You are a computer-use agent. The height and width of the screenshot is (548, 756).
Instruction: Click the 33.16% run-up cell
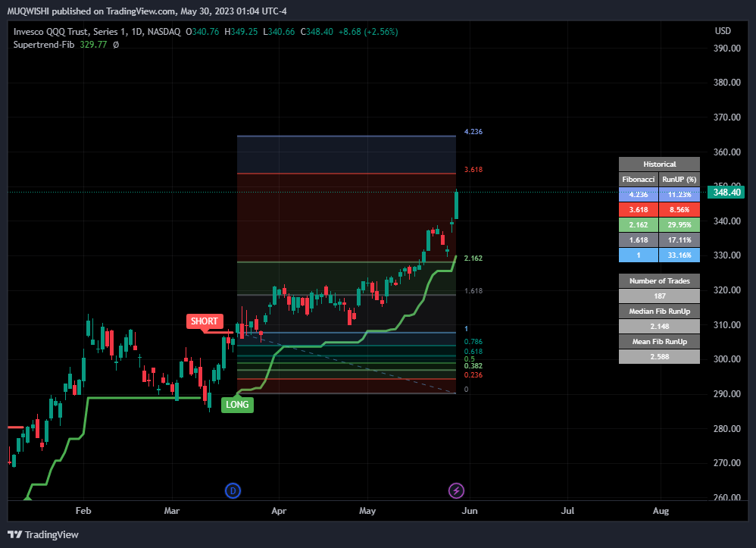coord(679,255)
